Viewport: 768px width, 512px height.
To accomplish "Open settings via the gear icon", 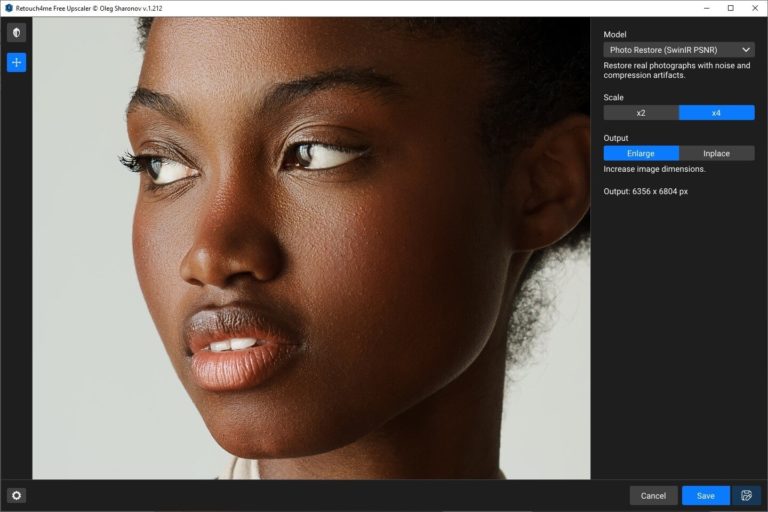I will coord(16,495).
